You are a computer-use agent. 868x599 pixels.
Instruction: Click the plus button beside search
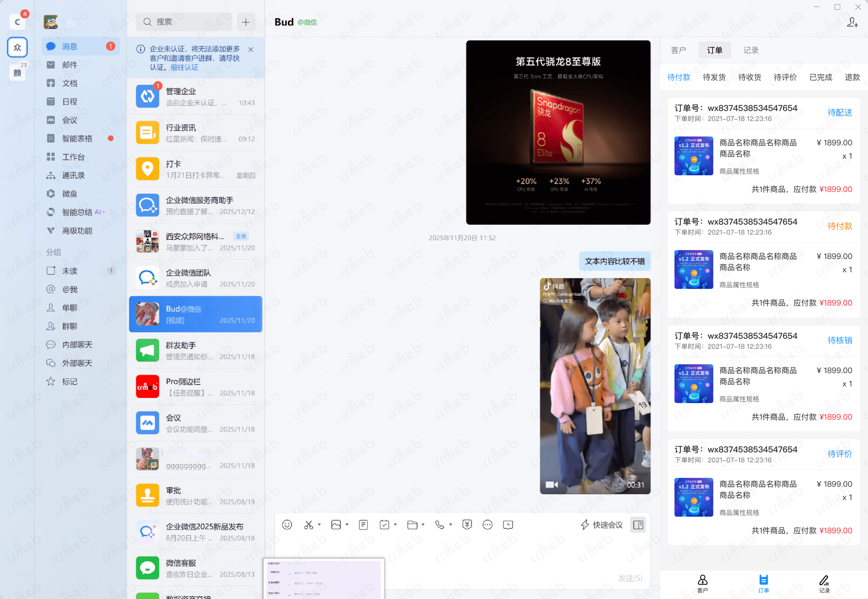click(x=246, y=22)
